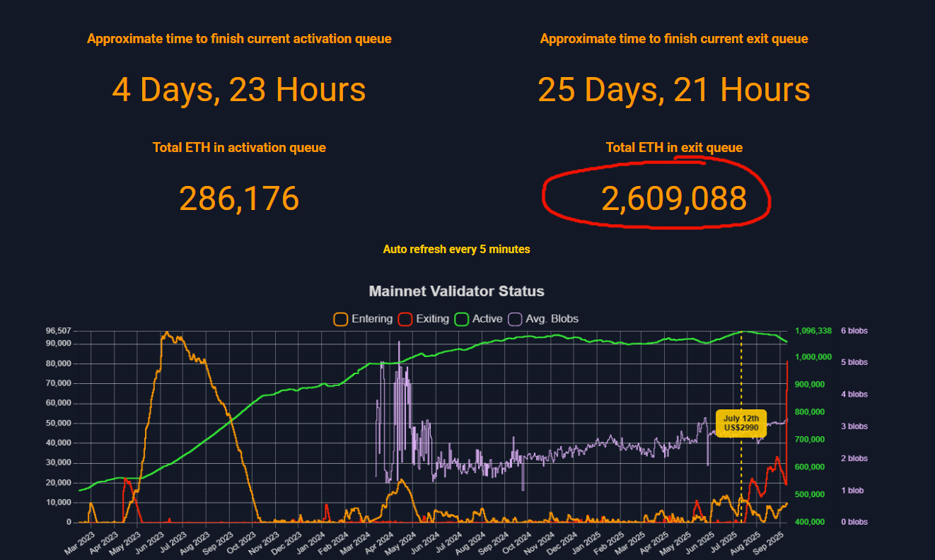Toggle the Exiting series in legend
This screenshot has height=560, width=935.
pyautogui.click(x=424, y=319)
